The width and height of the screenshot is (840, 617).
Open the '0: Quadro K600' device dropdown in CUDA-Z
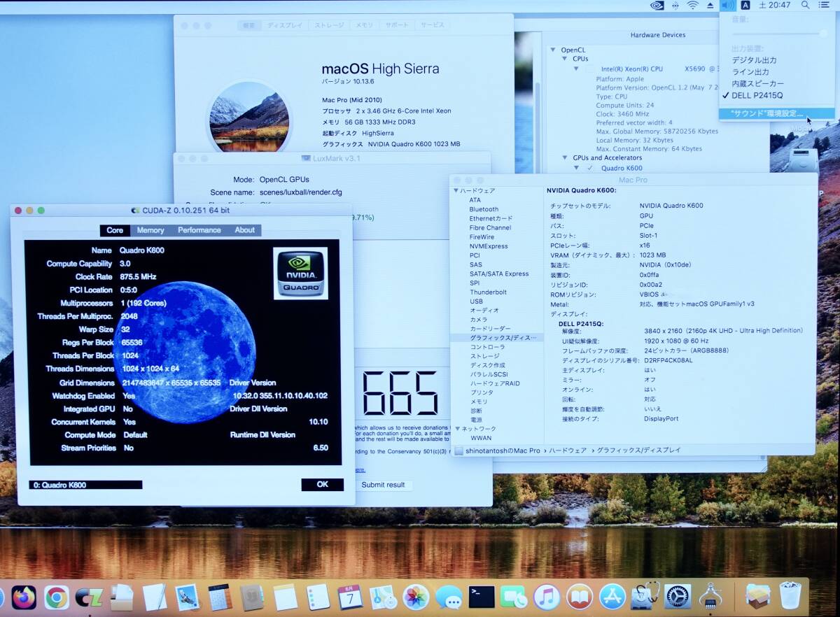85,485
